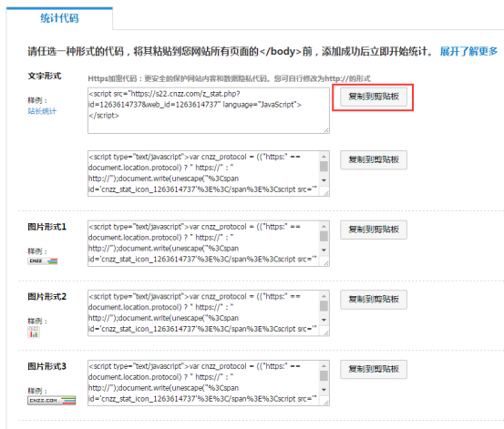Click the 图片形式1 CNZZ sample badge icon

pos(43,260)
